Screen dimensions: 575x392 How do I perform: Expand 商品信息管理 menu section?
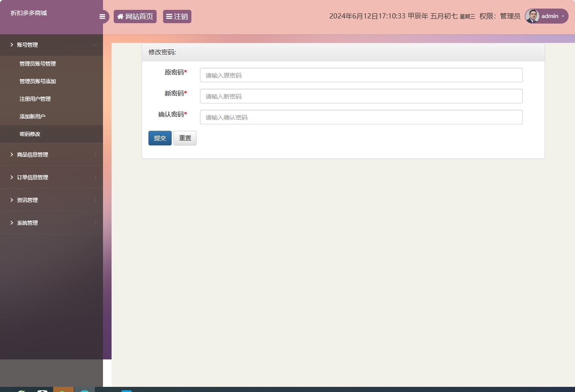[x=51, y=154]
